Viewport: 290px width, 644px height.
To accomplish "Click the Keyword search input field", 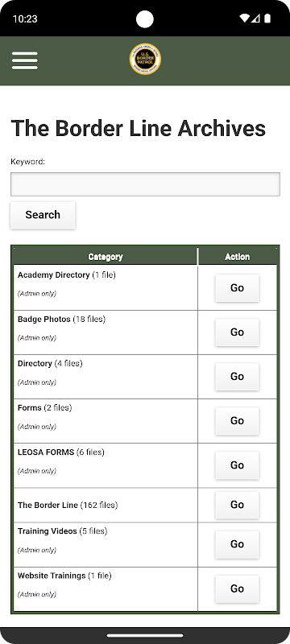I will coord(145,184).
